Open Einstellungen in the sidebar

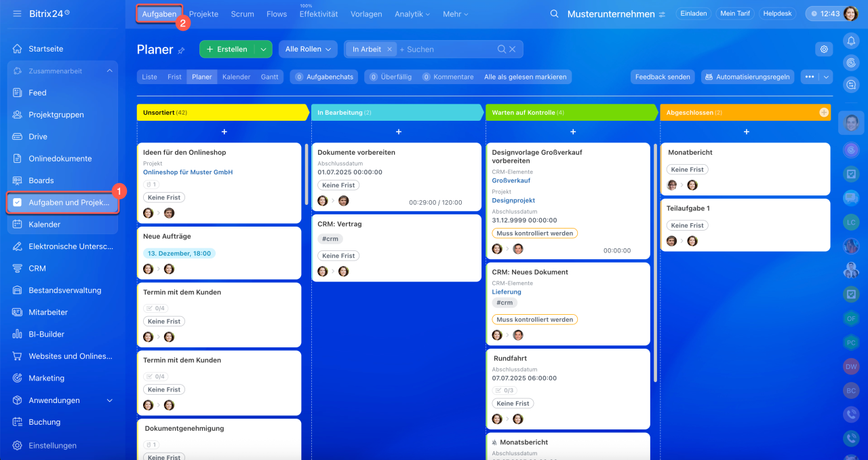[x=62, y=446]
